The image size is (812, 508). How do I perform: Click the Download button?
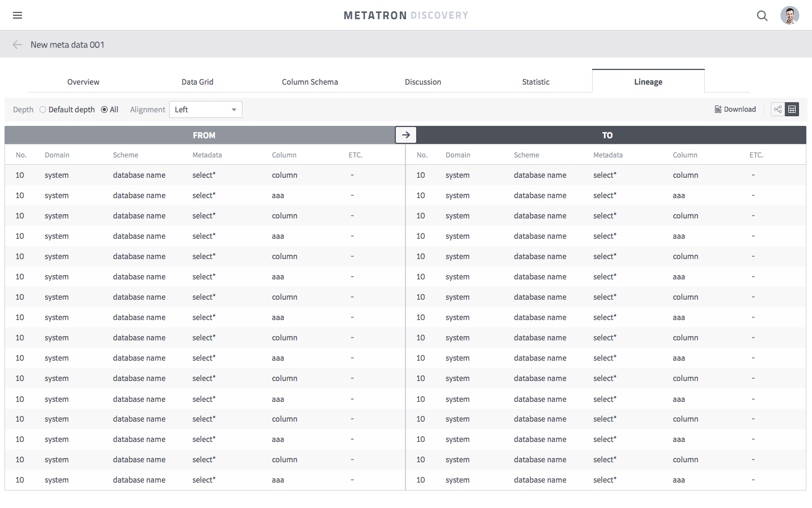coord(735,109)
